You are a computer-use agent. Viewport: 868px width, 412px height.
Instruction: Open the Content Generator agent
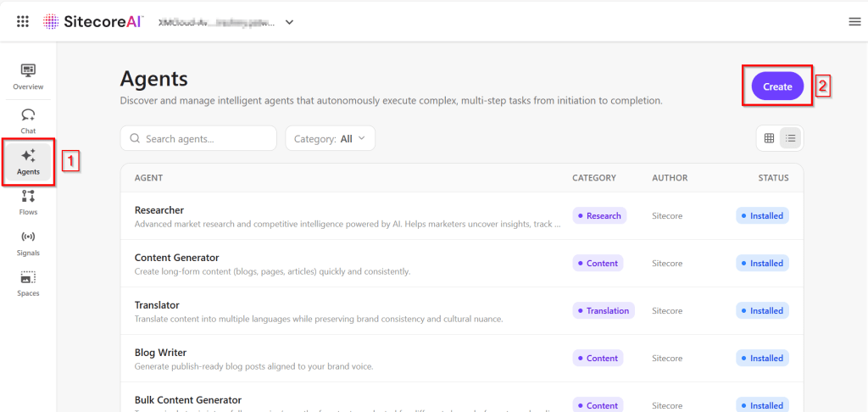pos(176,258)
